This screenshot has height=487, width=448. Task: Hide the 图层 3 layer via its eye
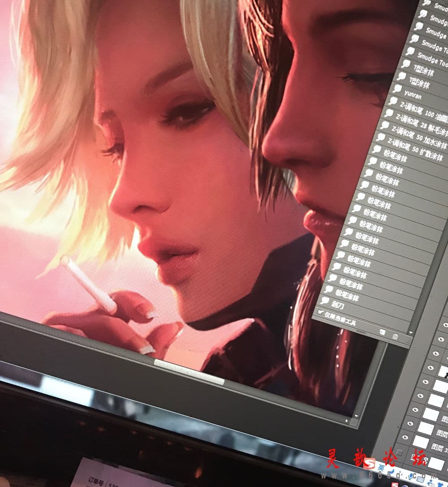click(405, 437)
